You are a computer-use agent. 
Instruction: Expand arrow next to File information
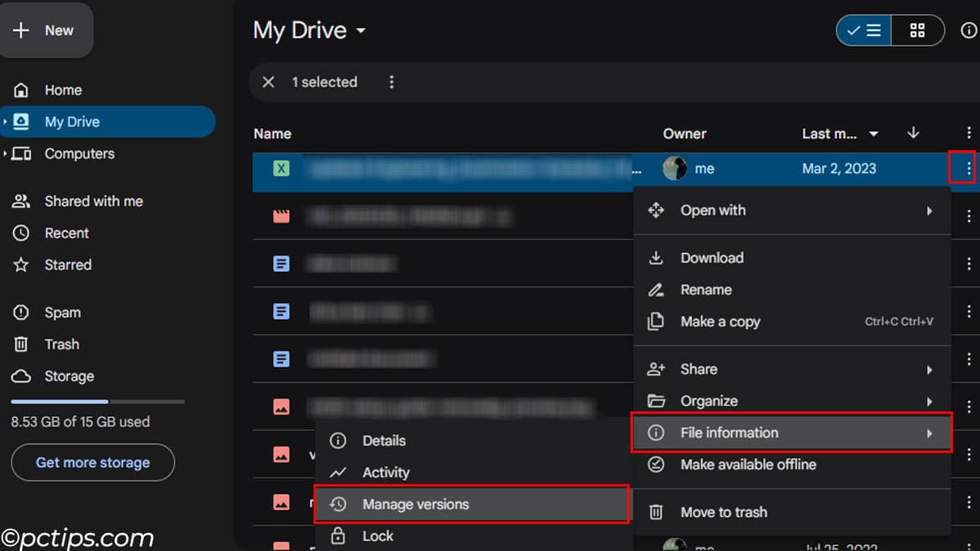(929, 433)
